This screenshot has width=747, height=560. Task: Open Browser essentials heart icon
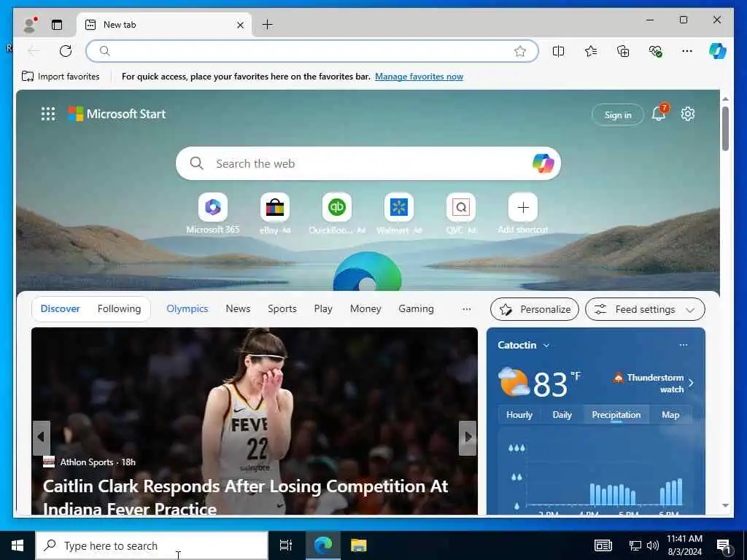[655, 51]
